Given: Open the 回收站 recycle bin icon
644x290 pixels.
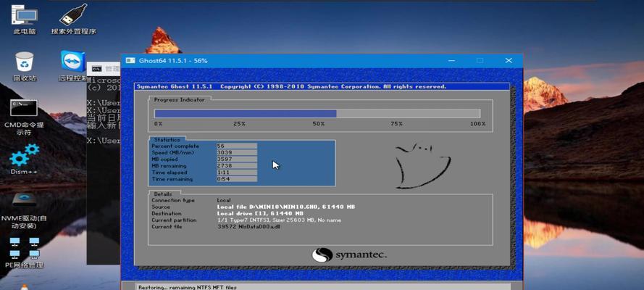Looking at the screenshot, I should pyautogui.click(x=25, y=67).
